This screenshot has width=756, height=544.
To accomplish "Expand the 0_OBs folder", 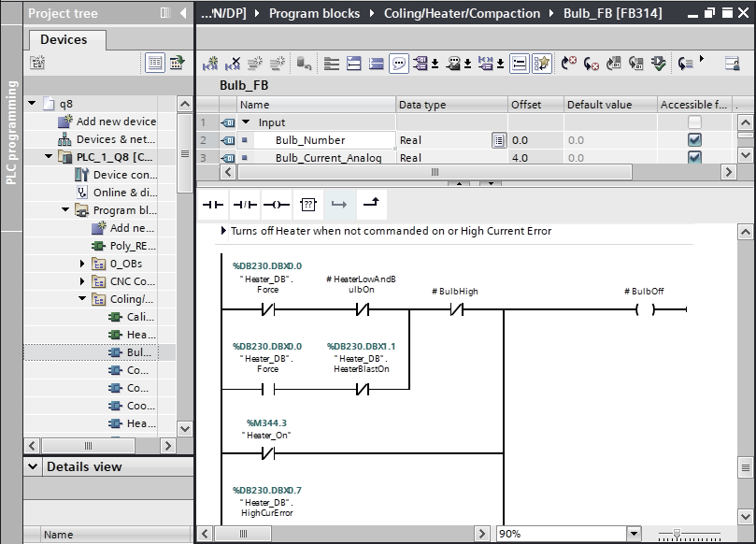I will point(83,264).
